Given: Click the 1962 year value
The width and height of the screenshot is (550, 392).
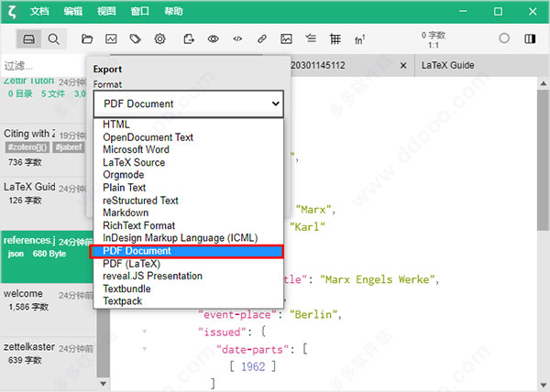Looking at the screenshot, I should tap(253, 366).
